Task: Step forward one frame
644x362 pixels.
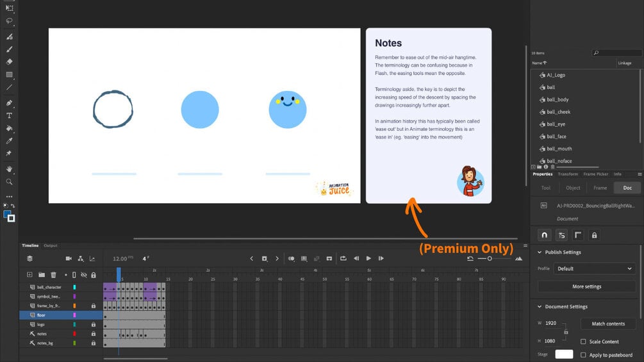Action: point(381,258)
